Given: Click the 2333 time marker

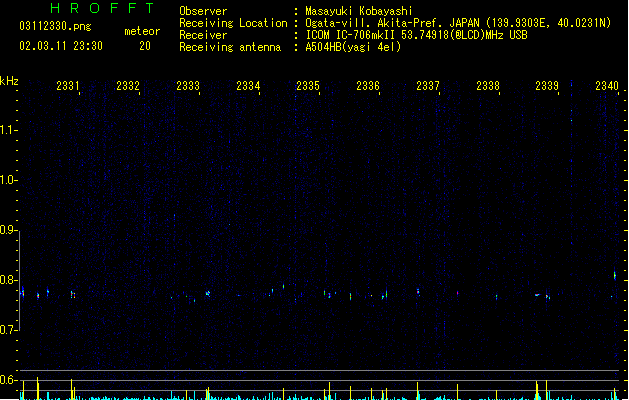Looking at the screenshot, I should coord(188,85).
